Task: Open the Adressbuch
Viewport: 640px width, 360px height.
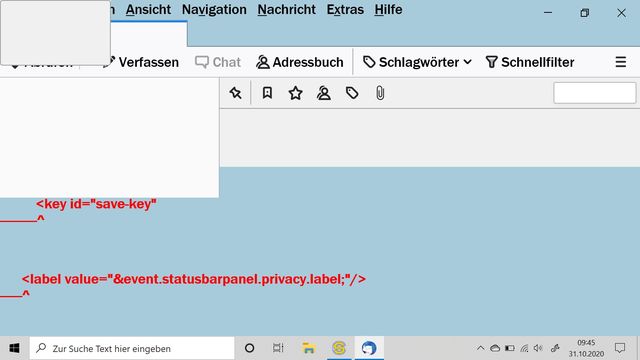Action: point(300,62)
